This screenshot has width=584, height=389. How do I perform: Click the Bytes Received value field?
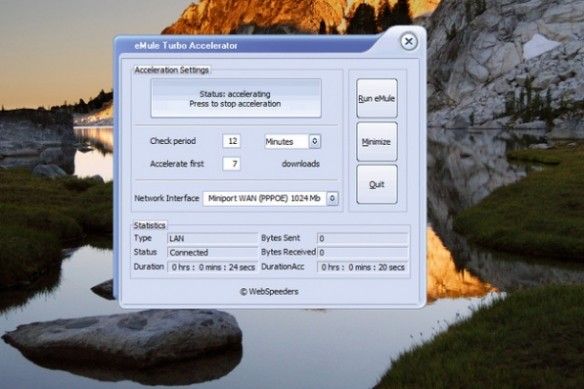(x=363, y=253)
